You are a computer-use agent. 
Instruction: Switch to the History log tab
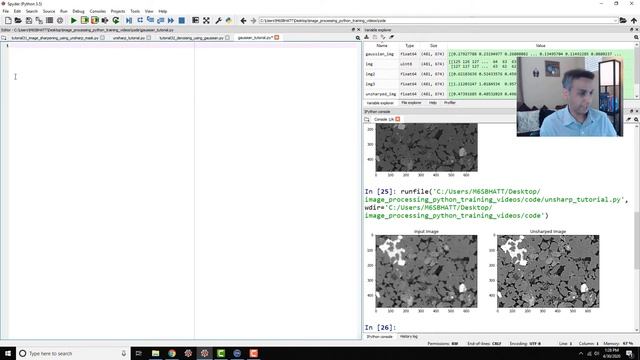tap(409, 337)
